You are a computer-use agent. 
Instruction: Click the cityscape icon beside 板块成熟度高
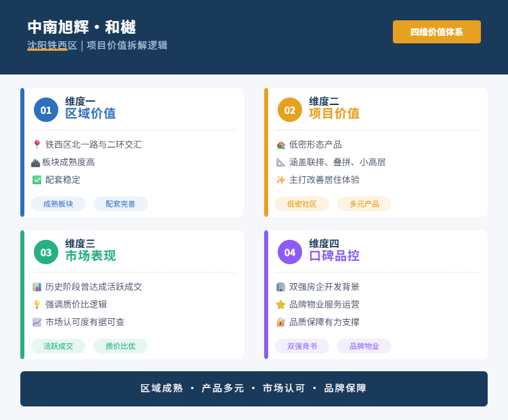(x=35, y=163)
